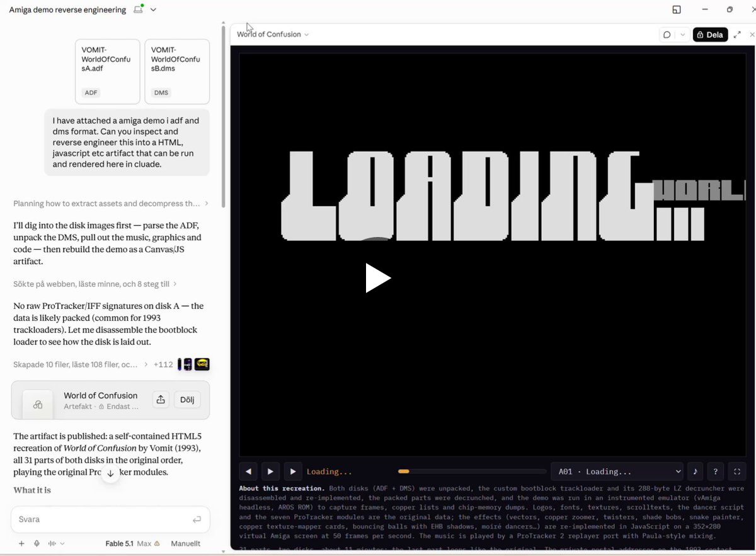
Task: Open the yellow face image thumbnail
Action: [x=202, y=364]
